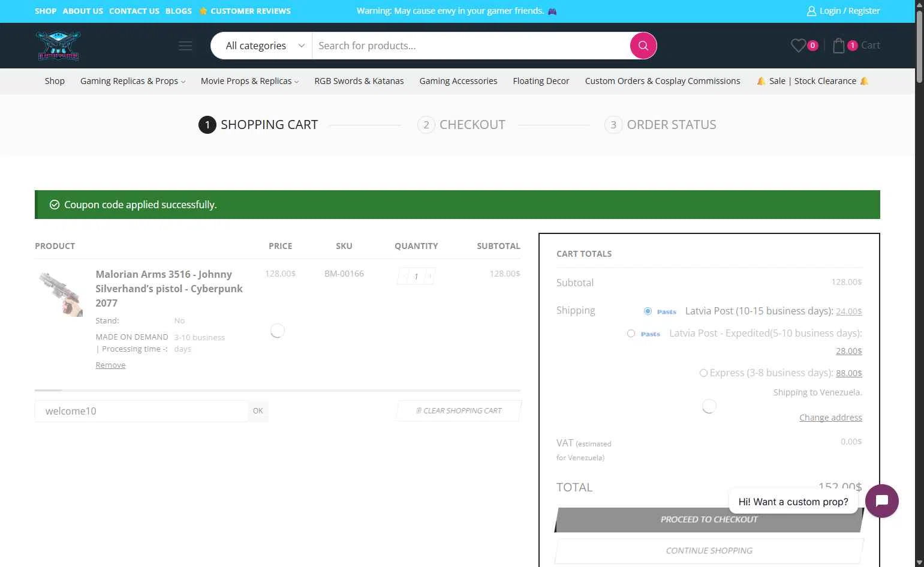Open ABOUT US page
Viewport: 924px width, 567px height.
pos(83,11)
